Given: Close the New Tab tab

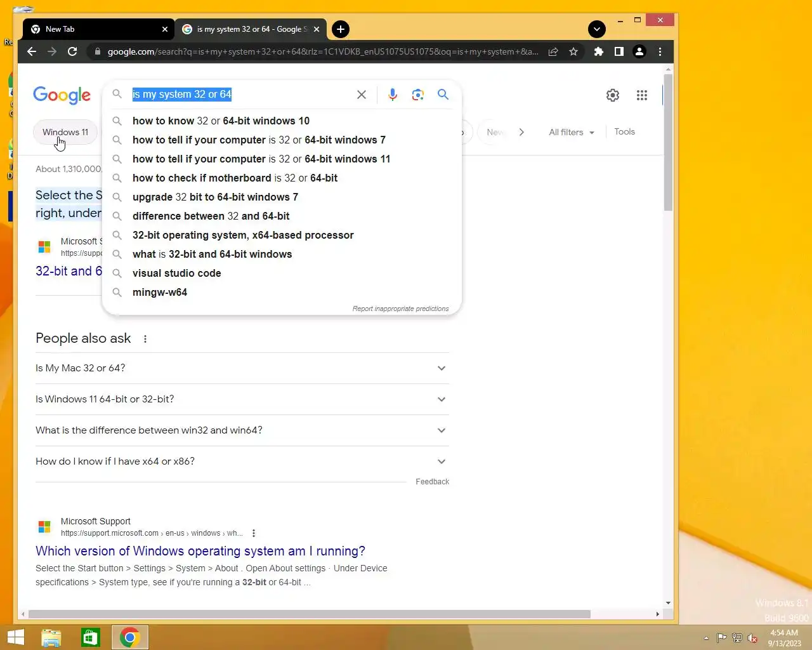Looking at the screenshot, I should [x=165, y=29].
